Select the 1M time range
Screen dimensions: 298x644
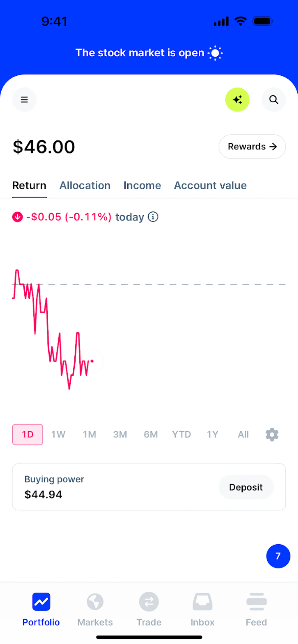point(89,435)
